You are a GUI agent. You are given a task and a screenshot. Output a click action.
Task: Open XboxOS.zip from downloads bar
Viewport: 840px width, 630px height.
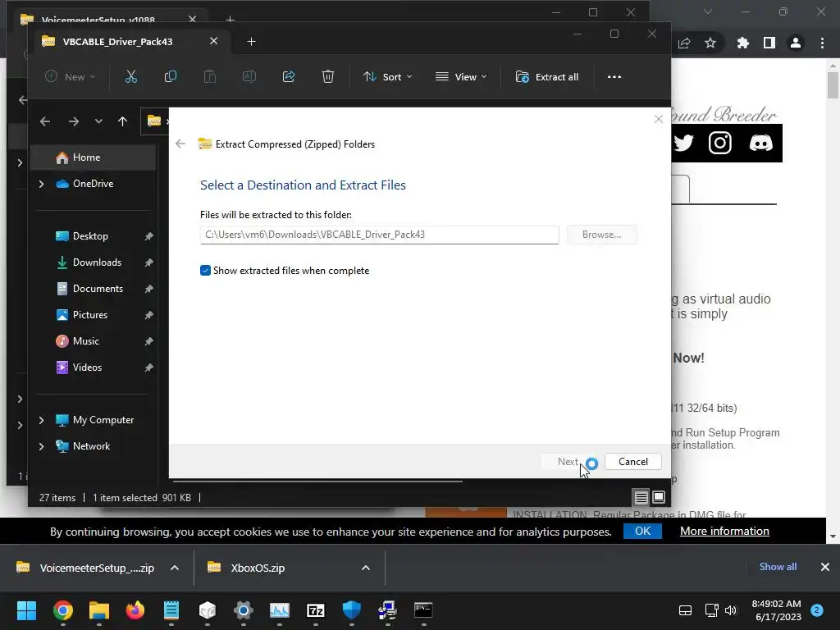[257, 568]
